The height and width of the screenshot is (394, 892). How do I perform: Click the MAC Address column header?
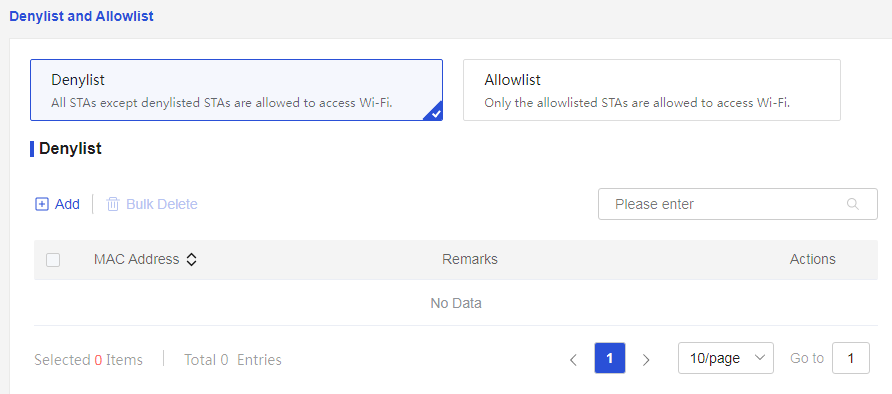[137, 260]
